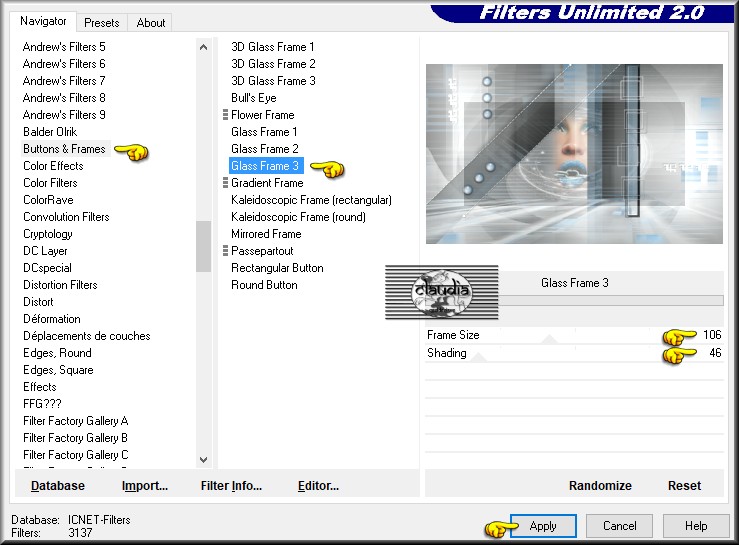Choose highlighted Glass Frame 3 filter

click(x=266, y=165)
